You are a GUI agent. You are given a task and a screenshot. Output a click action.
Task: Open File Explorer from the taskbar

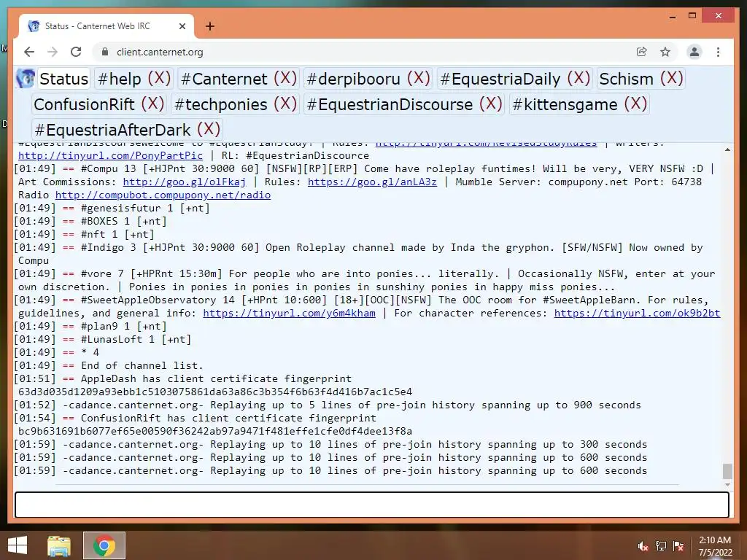(x=59, y=545)
